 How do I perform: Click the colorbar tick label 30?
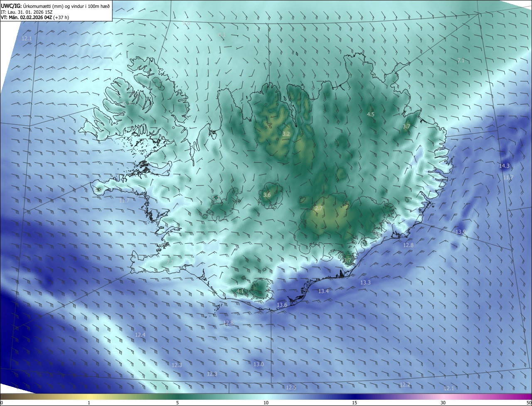tap(443, 403)
